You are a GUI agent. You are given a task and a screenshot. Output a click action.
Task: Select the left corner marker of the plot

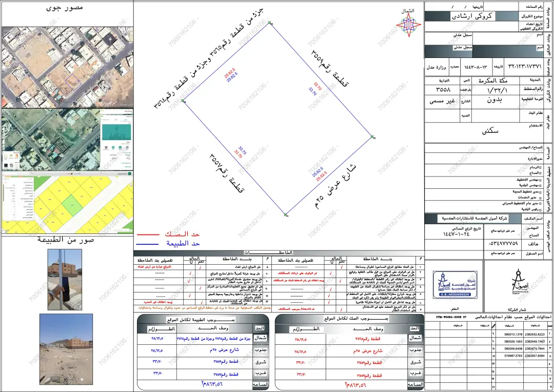183,101
